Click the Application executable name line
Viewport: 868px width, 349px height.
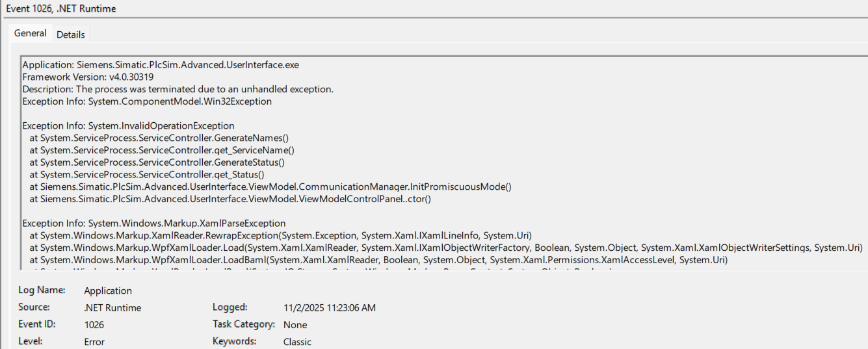161,65
